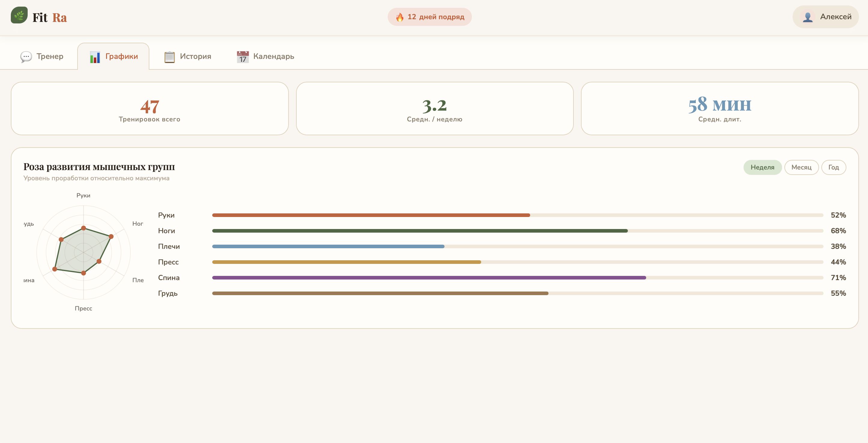
Task: Click the radar chart bottom Пресс point
Action: pos(84,273)
